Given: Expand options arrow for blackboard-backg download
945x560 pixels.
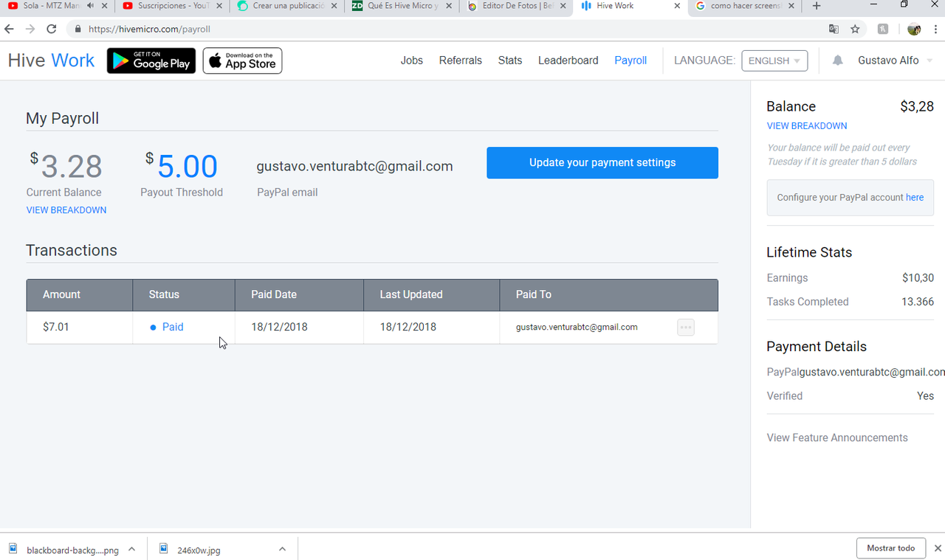Looking at the screenshot, I should 131,549.
